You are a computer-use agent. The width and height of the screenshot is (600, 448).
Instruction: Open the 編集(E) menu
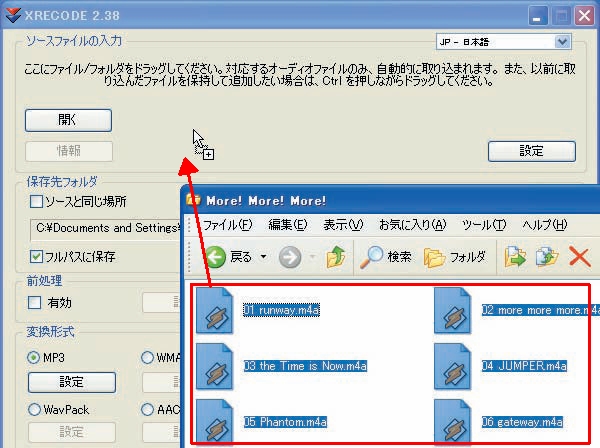click(288, 225)
